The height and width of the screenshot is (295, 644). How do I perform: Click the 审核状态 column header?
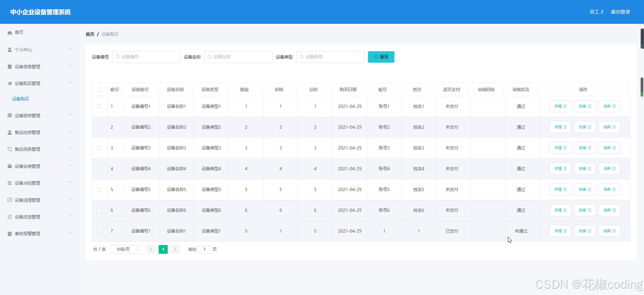pyautogui.click(x=521, y=90)
